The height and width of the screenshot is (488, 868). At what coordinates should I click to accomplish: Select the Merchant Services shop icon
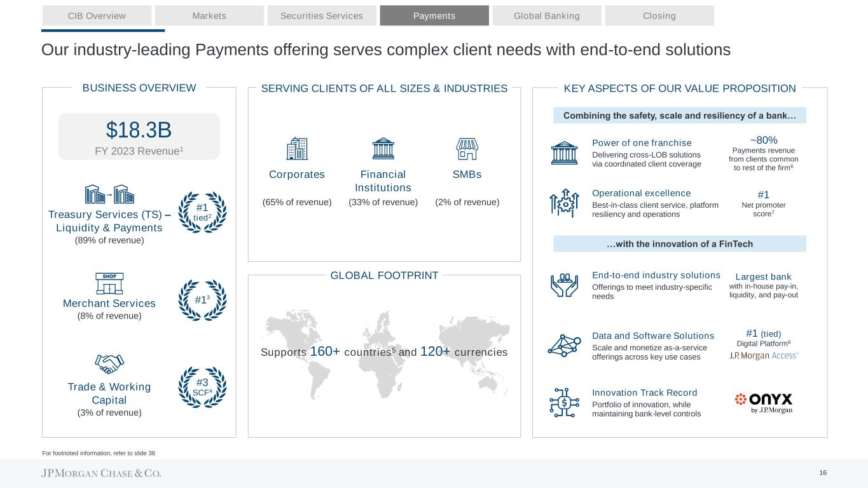(x=109, y=284)
